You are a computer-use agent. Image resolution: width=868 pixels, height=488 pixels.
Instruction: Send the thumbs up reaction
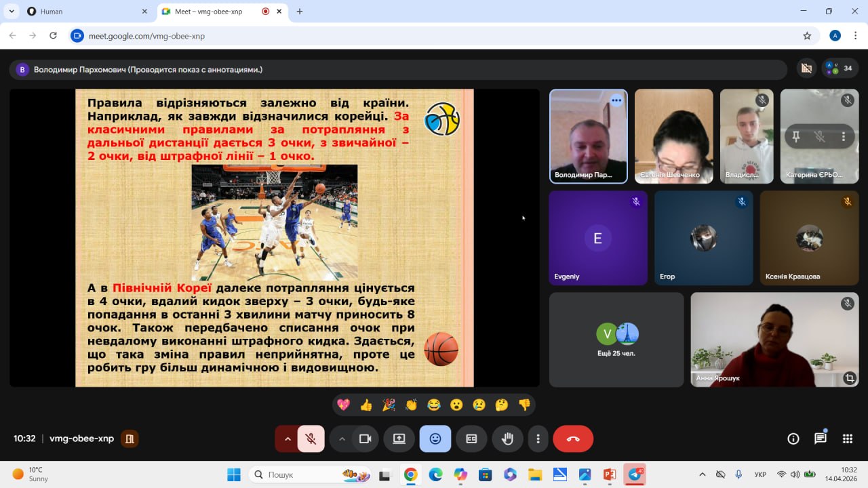[x=366, y=405]
